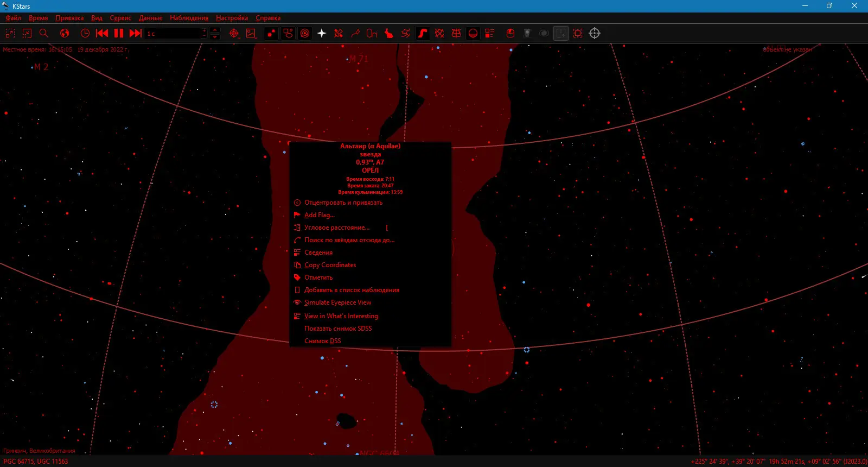The height and width of the screenshot is (467, 868).
Task: Click the list-view icon after the ground toggle
Action: (490, 33)
